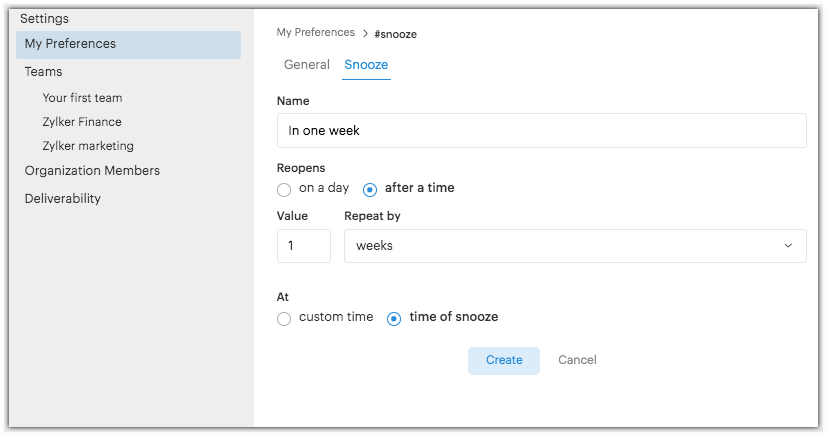Viewport: 827px width, 436px height.
Task: Click the Value number field
Action: tap(303, 246)
